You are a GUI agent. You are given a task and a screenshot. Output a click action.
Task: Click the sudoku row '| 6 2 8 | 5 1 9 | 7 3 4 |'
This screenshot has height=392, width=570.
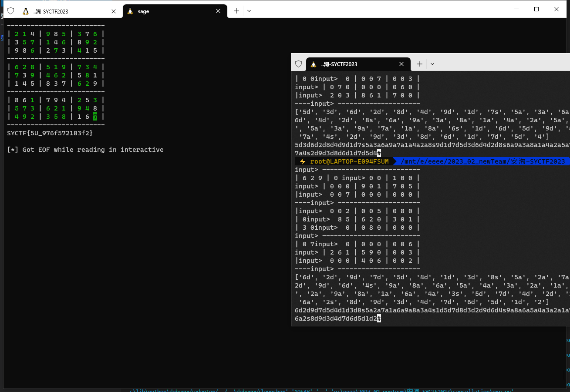pos(56,67)
